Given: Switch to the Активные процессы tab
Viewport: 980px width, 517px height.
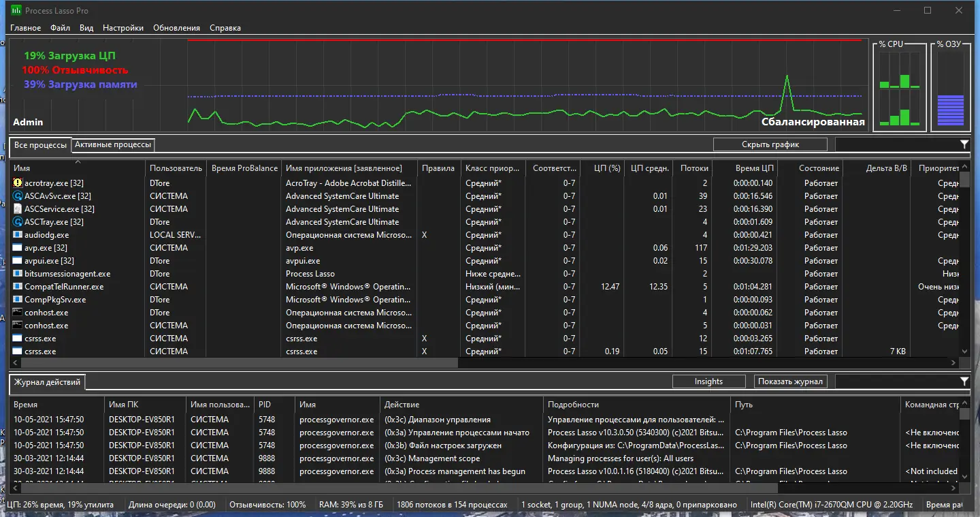Looking at the screenshot, I should click(113, 144).
